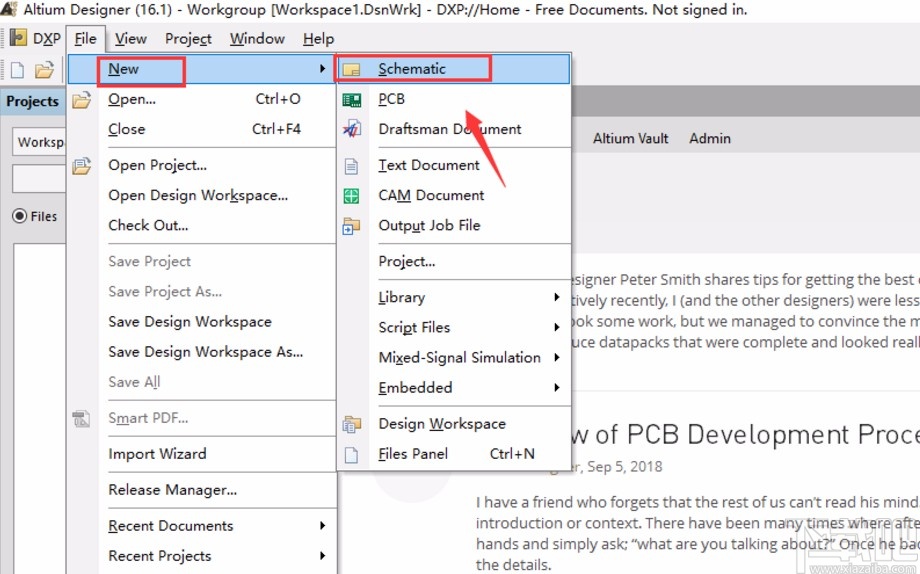Choose Mixed-Signal Simulation entry
Screen dimensions: 920x574
point(454,357)
